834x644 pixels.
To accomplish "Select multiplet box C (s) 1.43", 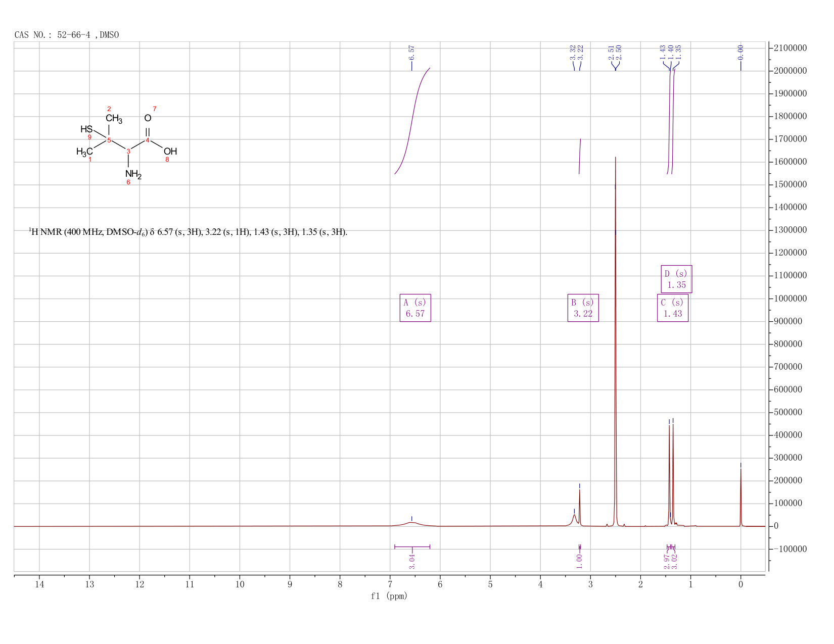I will [673, 308].
